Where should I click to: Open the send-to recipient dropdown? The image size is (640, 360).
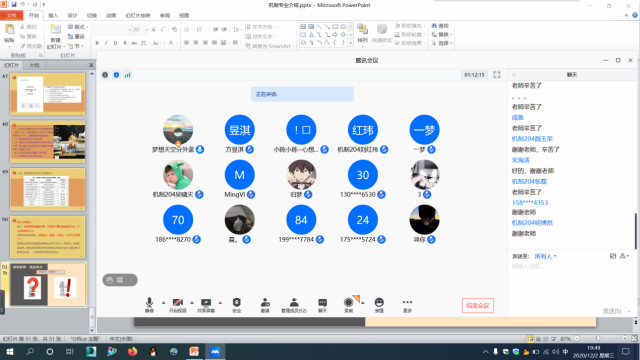click(546, 256)
